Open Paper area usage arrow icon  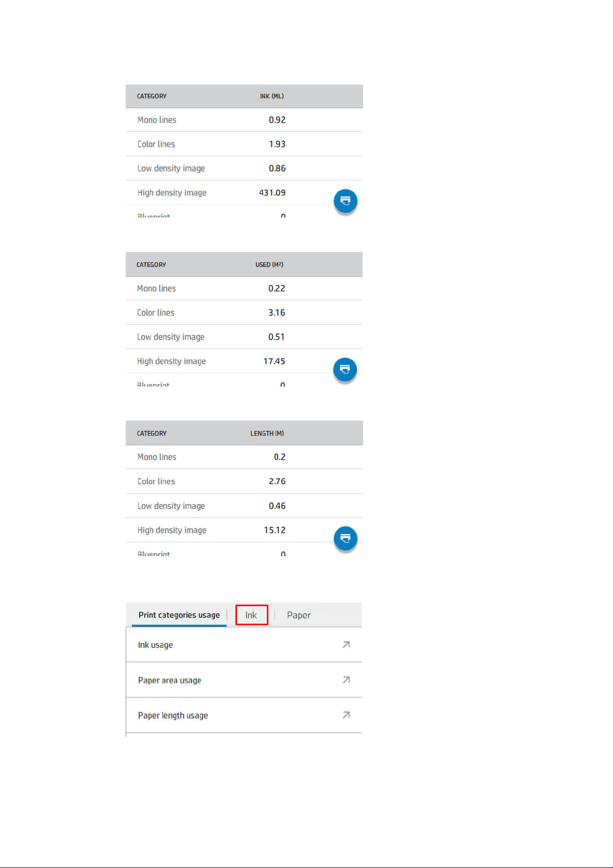point(346,680)
